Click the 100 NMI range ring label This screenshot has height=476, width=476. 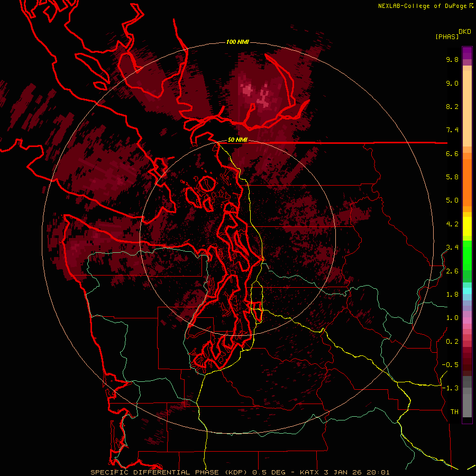pyautogui.click(x=237, y=42)
